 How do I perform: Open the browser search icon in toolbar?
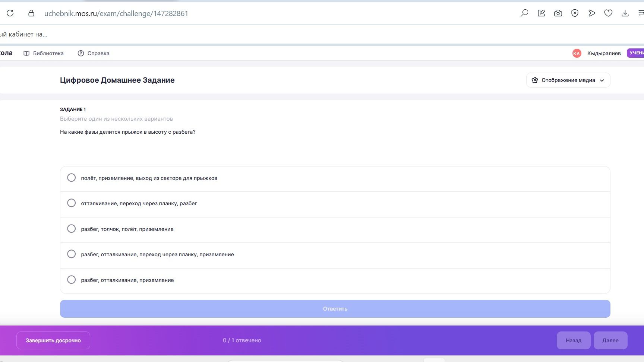coord(524,13)
